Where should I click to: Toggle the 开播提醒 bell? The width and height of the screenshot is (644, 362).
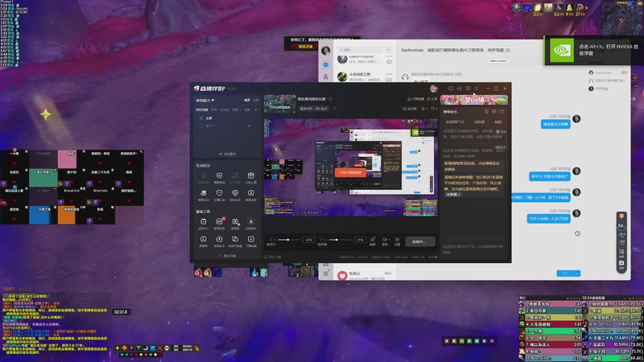(415, 99)
